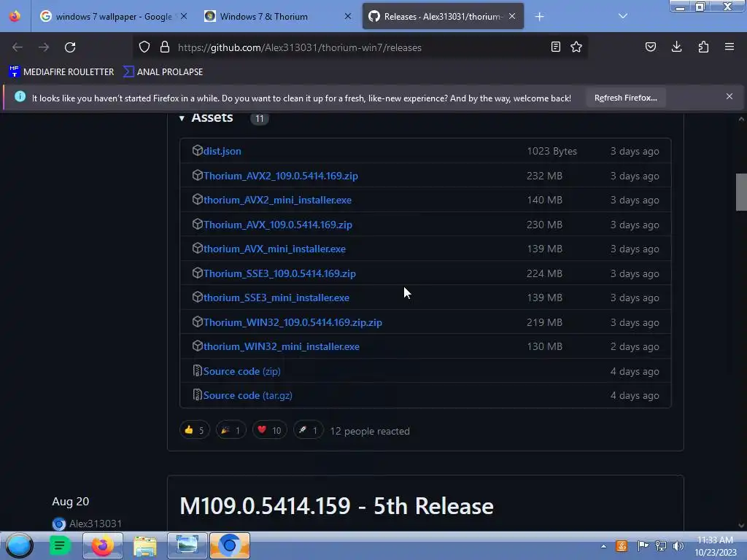Go back with the back arrow

pyautogui.click(x=18, y=47)
